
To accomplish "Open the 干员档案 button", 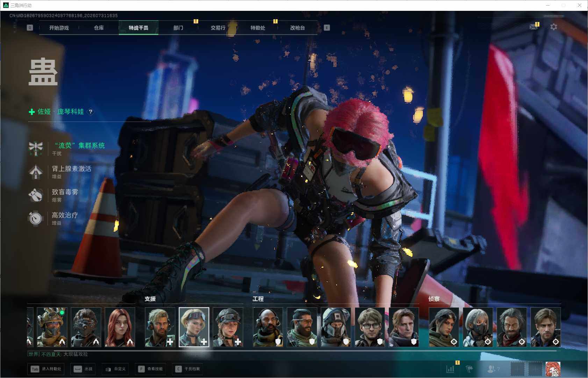I will pos(188,369).
